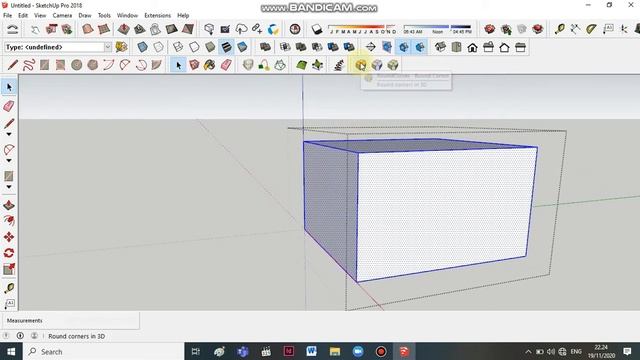Open Microsoft Word from taskbar

[311, 351]
